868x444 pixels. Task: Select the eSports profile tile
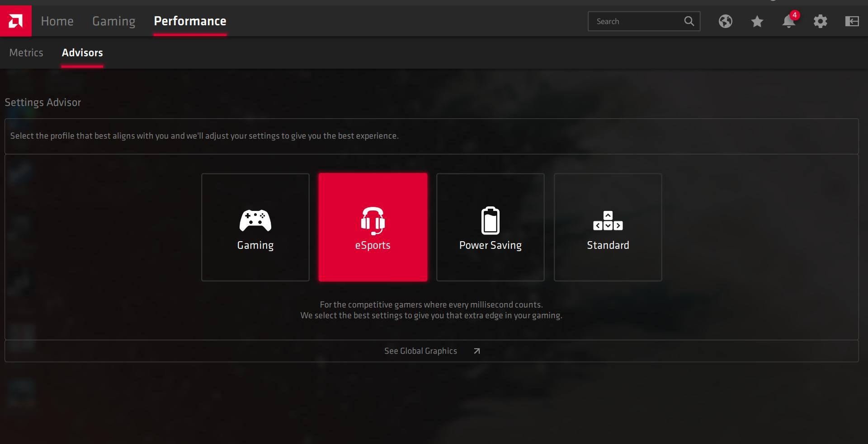click(373, 227)
